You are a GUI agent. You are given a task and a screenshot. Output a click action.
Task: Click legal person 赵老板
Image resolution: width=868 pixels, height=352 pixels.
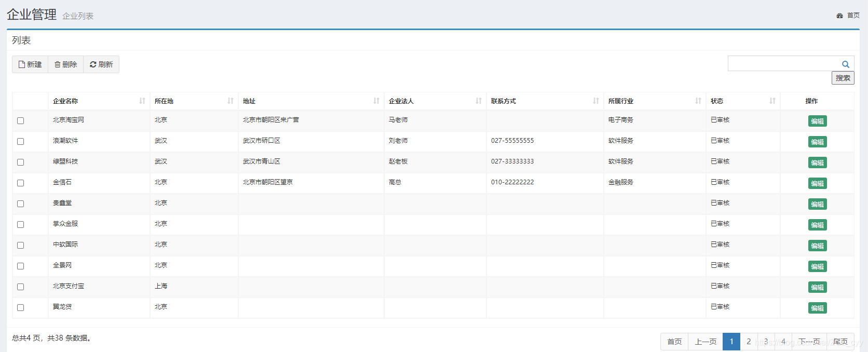398,161
